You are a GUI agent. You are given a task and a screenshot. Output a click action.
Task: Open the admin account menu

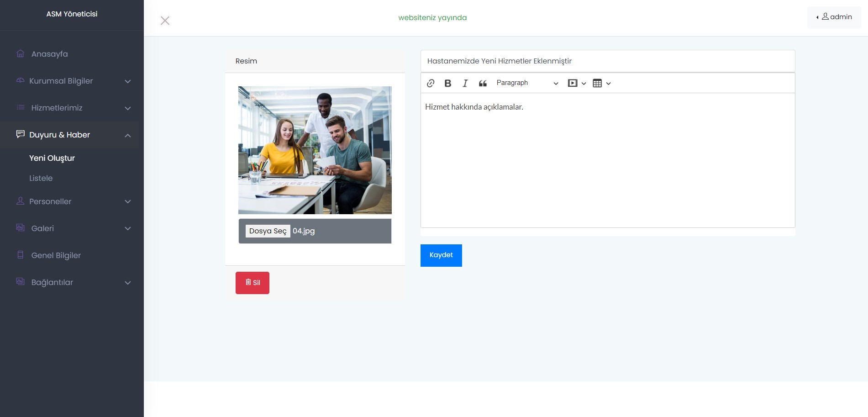click(834, 17)
